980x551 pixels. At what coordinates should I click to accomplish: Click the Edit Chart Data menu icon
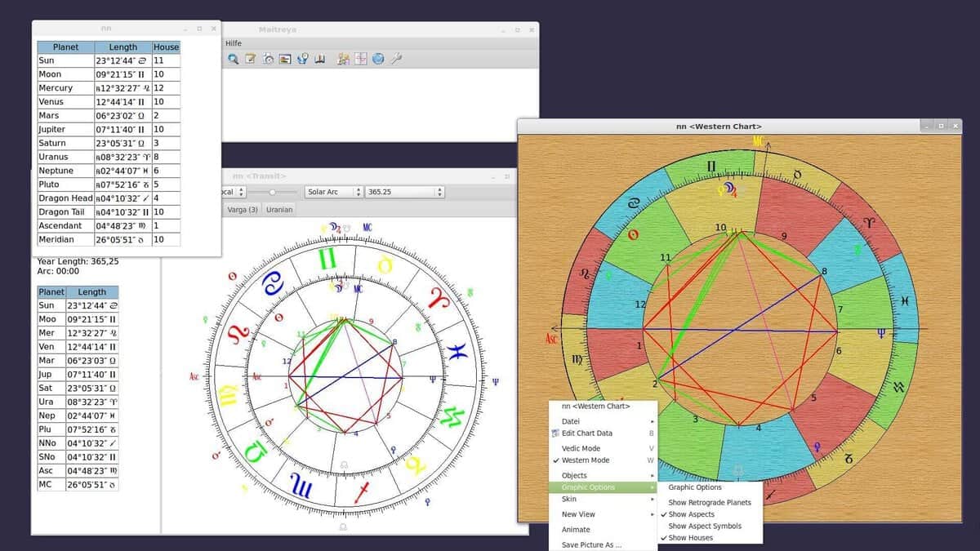[555, 433]
